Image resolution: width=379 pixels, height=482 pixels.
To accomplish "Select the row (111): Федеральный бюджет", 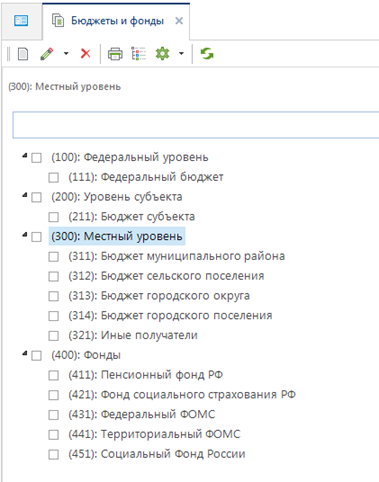I will 146,177.
